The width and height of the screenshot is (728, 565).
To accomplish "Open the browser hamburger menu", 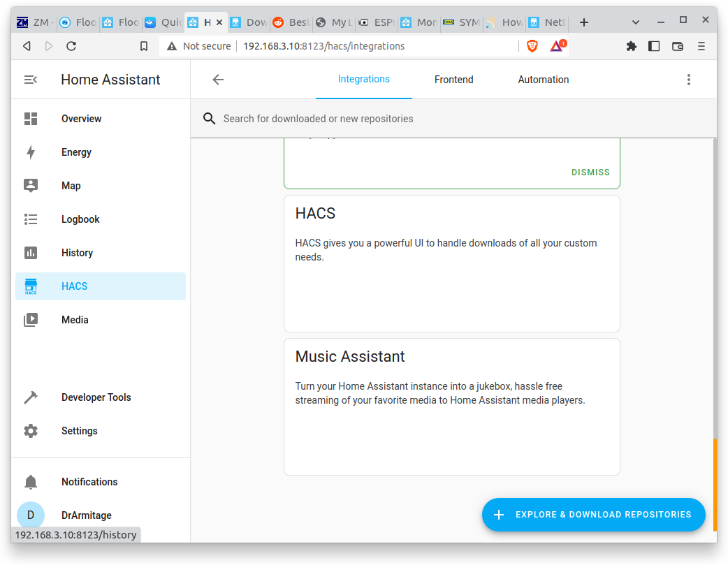I will point(701,46).
